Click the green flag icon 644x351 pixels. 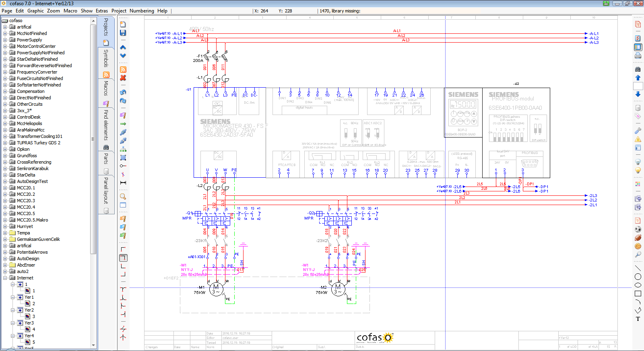click(x=123, y=236)
